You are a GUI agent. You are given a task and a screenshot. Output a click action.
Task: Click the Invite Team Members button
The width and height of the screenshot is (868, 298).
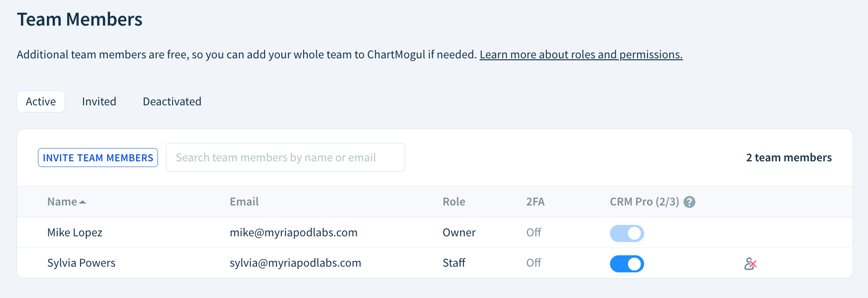(98, 157)
